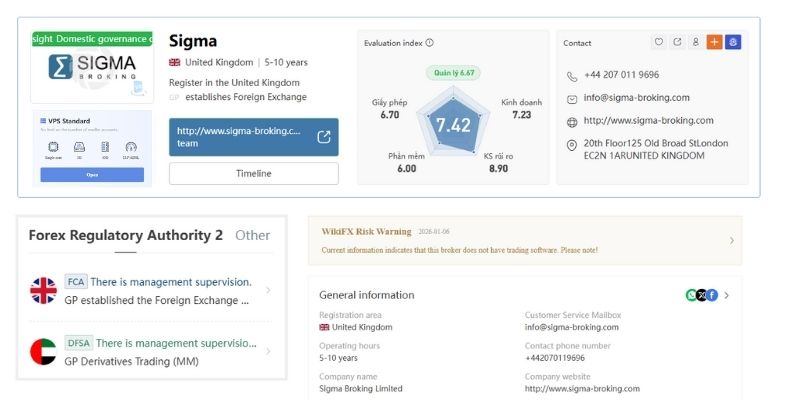This screenshot has height=400, width=800.
Task: Click the Kinh doanh 7.23 score
Action: 521,109
